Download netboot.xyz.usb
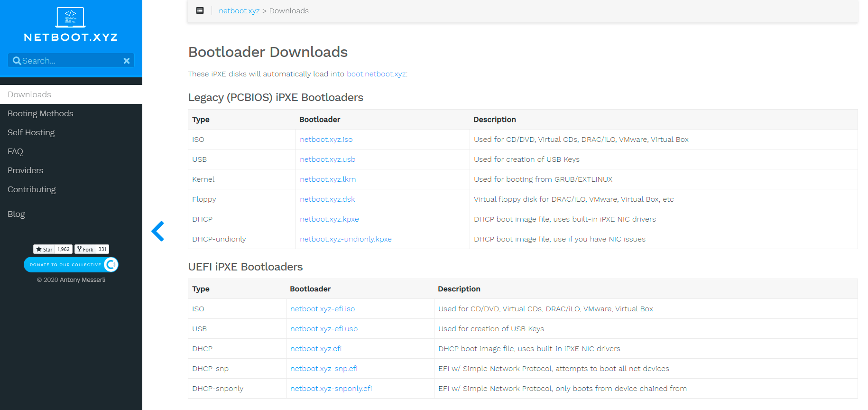Viewport: 868px width, 410px height. click(x=327, y=159)
